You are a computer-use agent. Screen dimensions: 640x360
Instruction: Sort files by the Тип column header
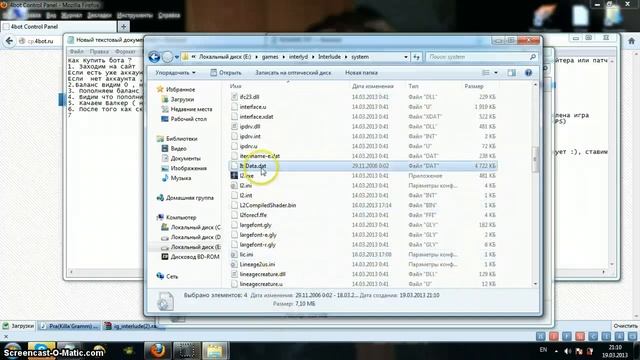click(413, 86)
